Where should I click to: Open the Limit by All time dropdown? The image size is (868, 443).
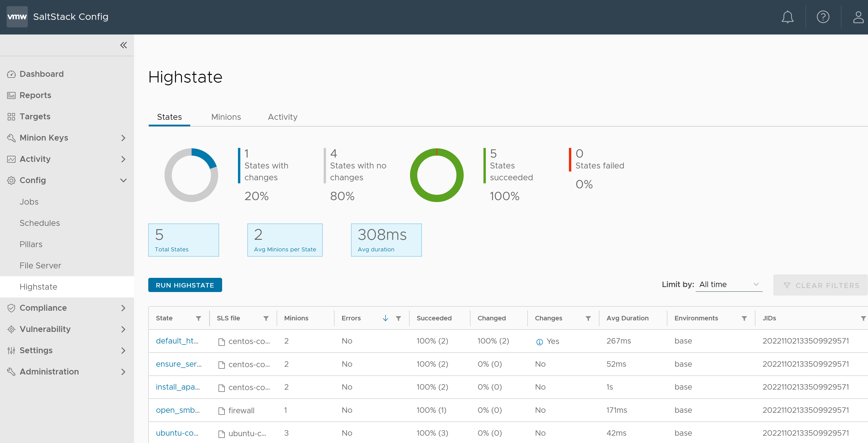[x=728, y=284]
